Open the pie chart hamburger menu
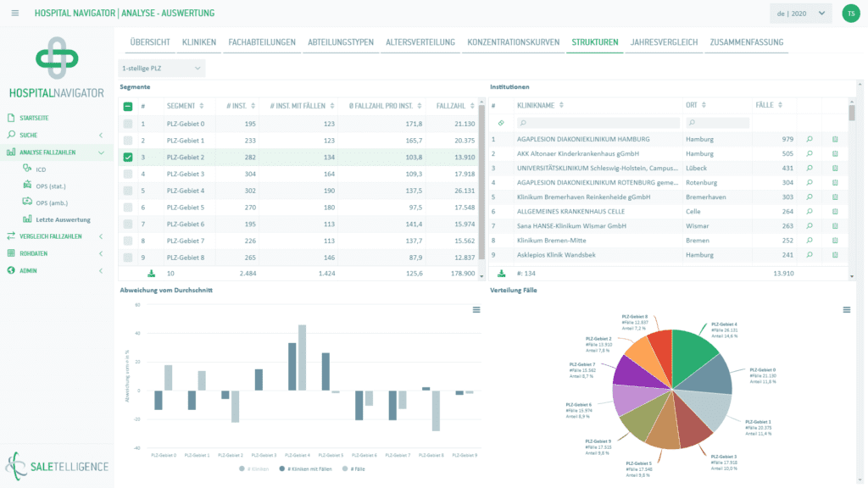This screenshot has height=488, width=868. (847, 310)
